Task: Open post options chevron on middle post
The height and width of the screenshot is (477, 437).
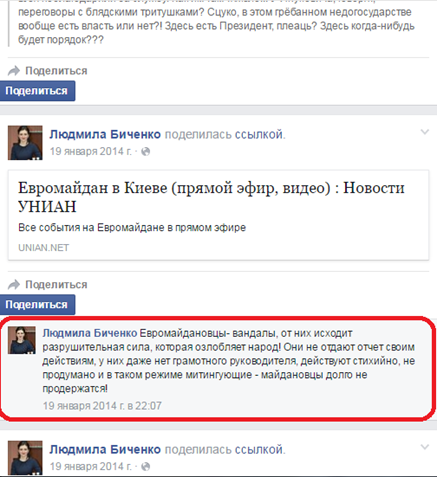Action: (425, 132)
